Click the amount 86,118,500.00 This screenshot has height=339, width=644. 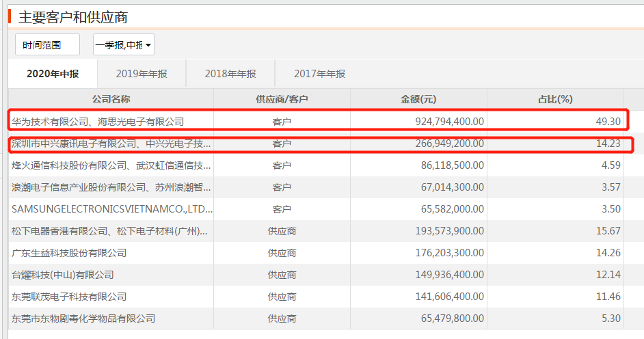click(452, 165)
